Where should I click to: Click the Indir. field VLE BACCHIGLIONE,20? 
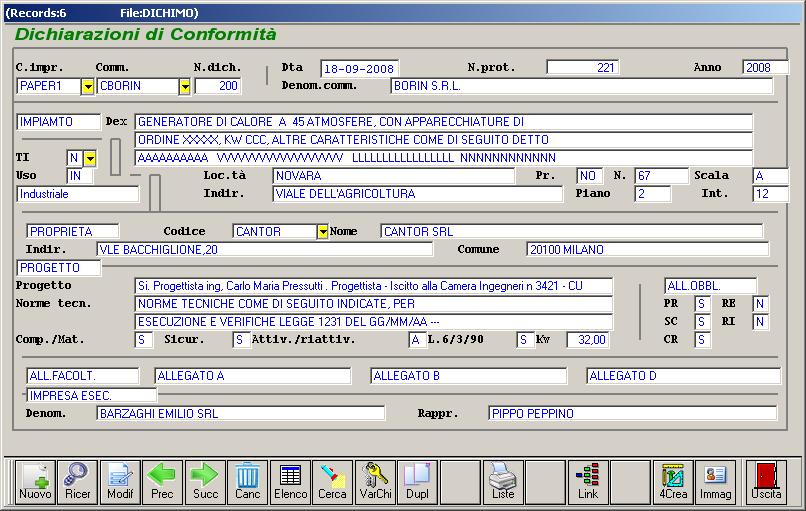click(265, 250)
